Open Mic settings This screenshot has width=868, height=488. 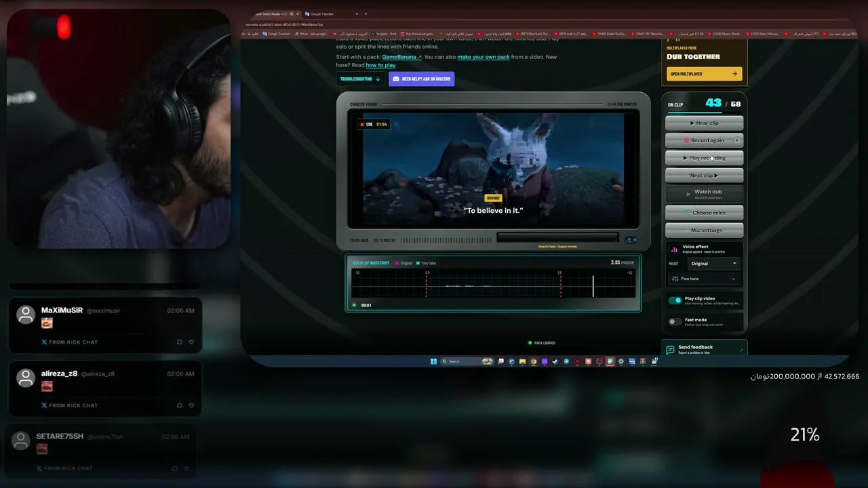704,230
